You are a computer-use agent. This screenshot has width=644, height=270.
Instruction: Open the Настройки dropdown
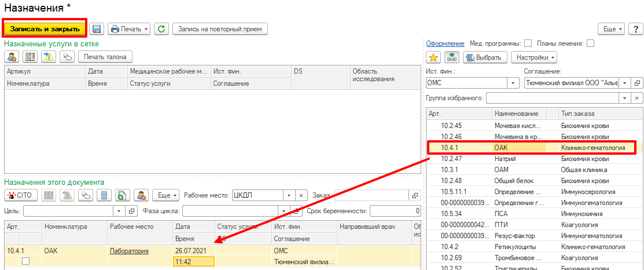(x=535, y=57)
